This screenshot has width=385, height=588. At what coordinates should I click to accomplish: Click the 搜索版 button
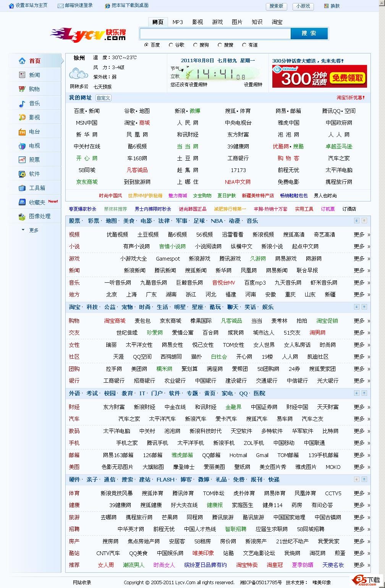tap(277, 6)
